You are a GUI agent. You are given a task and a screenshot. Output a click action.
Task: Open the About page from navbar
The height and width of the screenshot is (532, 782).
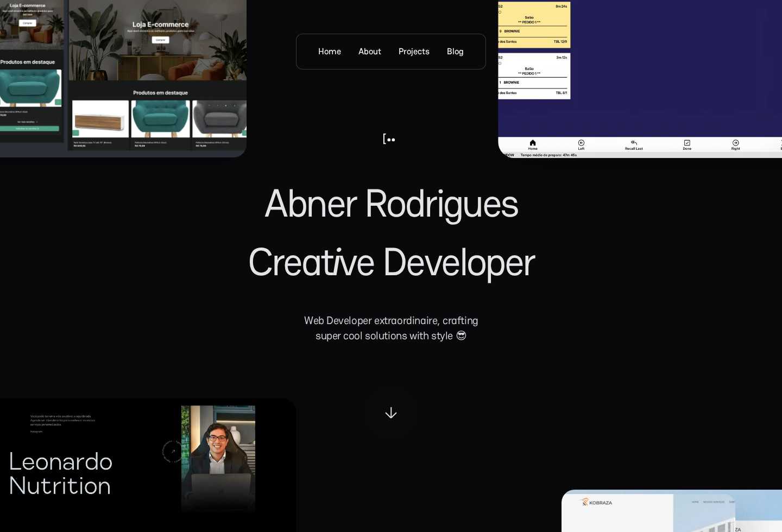pos(369,52)
